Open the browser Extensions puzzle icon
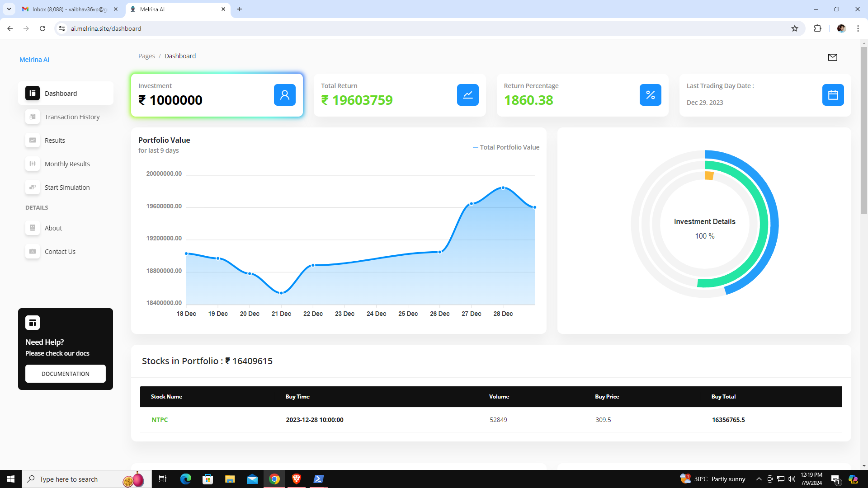868x488 pixels. click(817, 28)
